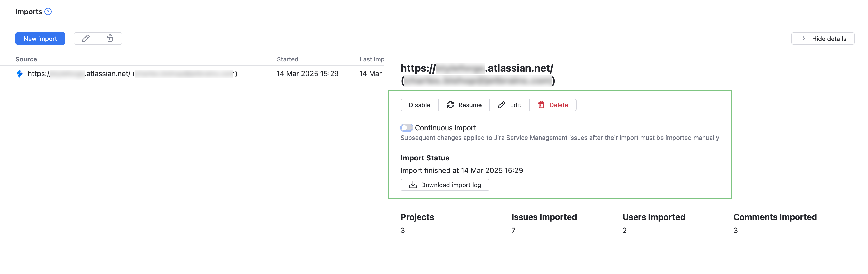Click the red trash icon on the Delete button
Image resolution: width=868 pixels, height=274 pixels.
pos(542,105)
